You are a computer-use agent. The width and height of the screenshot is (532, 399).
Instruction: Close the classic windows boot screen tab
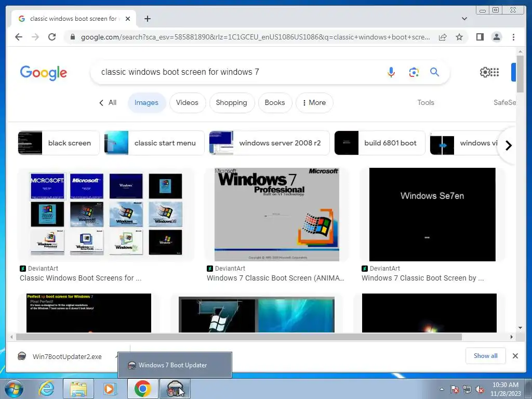point(128,19)
